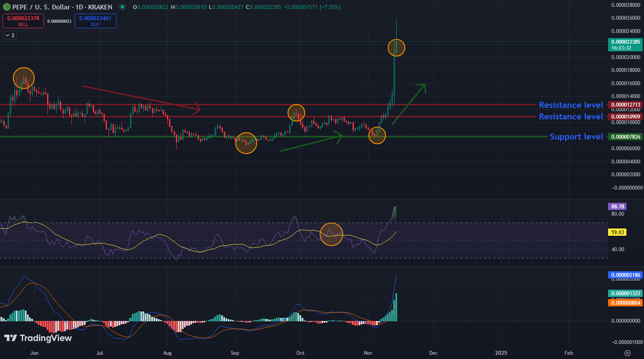
Task: Click the Jun label on time axis
Action: [34, 353]
